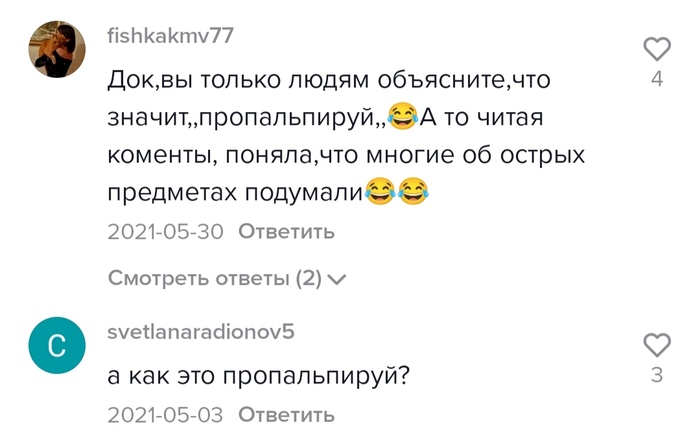This screenshot has height=447, width=700.
Task: Click the like count 3
Action: [x=656, y=375]
